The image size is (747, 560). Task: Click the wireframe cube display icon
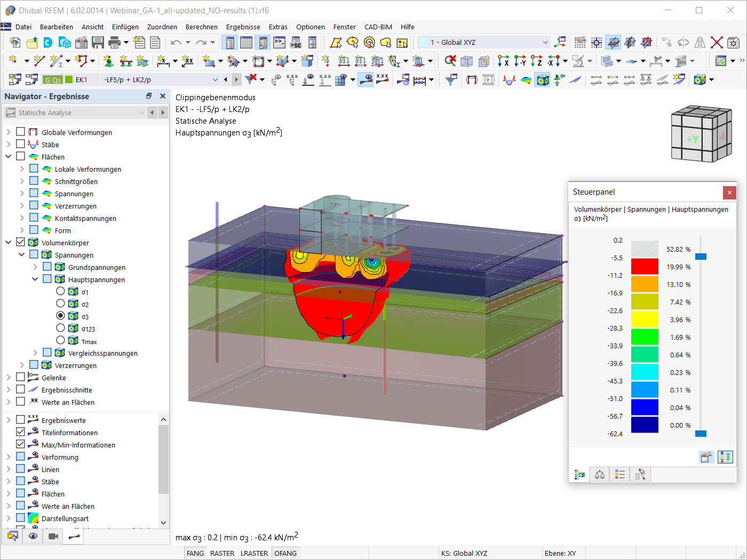(x=467, y=61)
